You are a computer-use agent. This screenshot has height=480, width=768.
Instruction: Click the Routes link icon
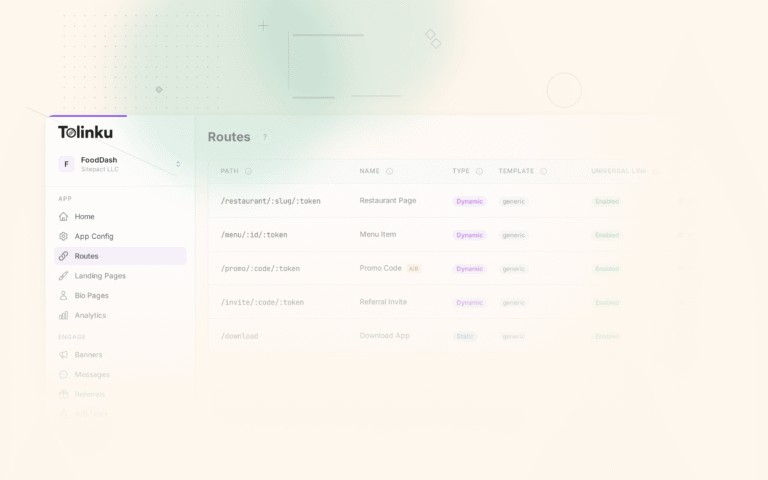[63, 256]
